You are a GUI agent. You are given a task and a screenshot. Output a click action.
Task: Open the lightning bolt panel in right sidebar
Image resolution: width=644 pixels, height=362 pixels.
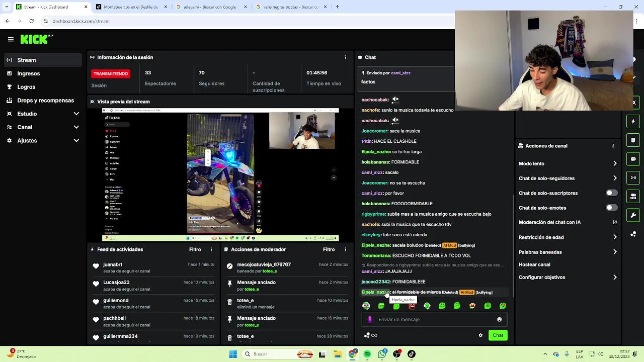[633, 121]
